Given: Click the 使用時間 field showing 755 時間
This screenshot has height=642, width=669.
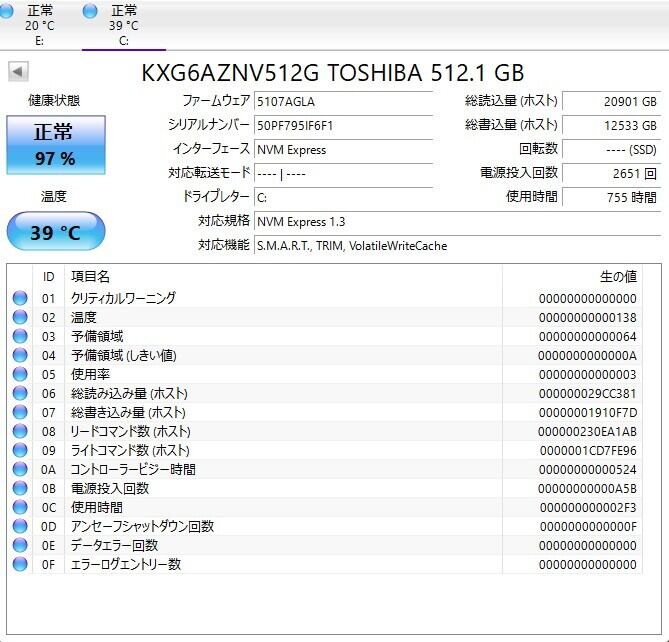Looking at the screenshot, I should point(611,197).
